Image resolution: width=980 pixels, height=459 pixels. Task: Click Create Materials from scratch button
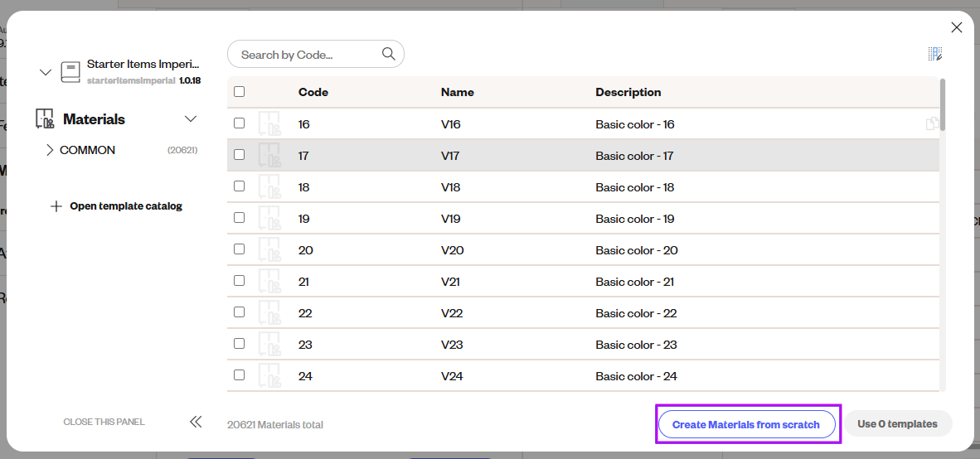pyautogui.click(x=745, y=424)
